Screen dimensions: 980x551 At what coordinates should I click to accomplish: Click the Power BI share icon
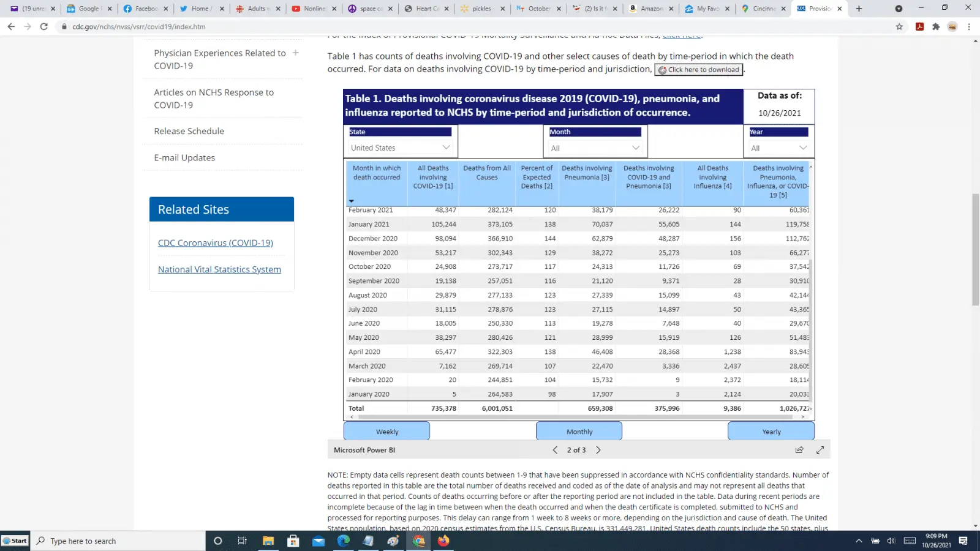click(799, 450)
